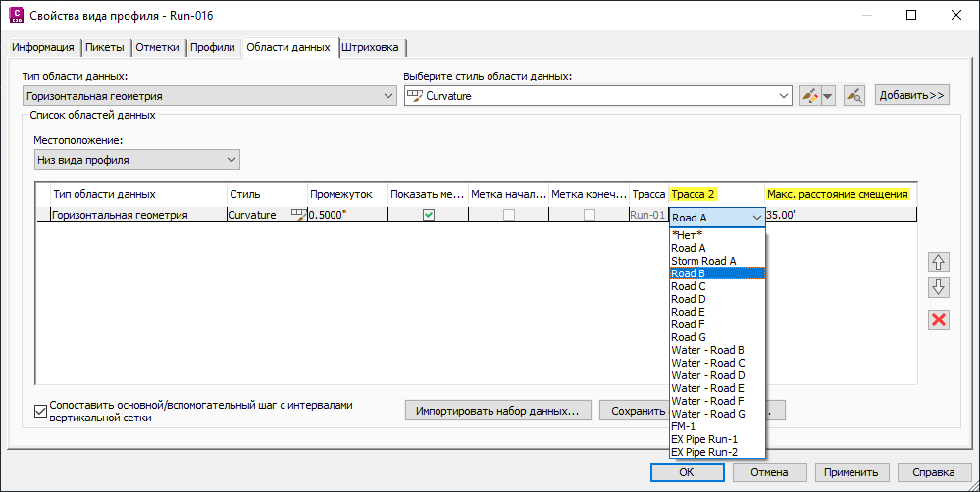Image resolution: width=980 pixels, height=492 pixels.
Task: Click the Run-01 Трасса cell
Action: tap(648, 215)
